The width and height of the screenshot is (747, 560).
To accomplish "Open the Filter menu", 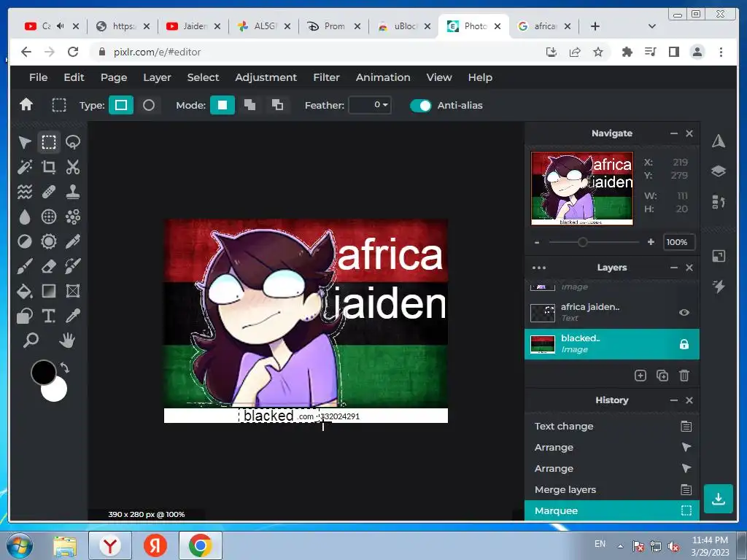I will [x=326, y=77].
